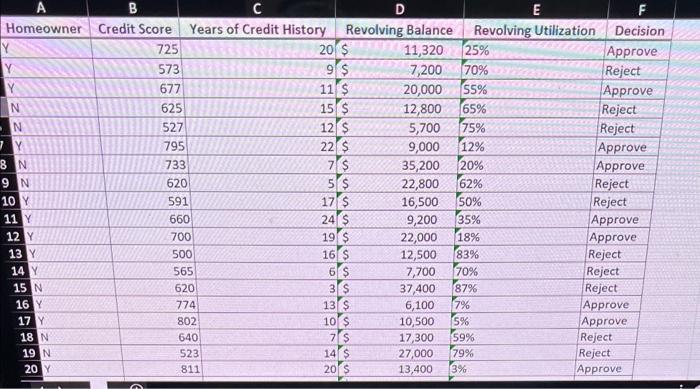Click revolving balance cell 11,320
This screenshot has width=700, height=389.
399,50
